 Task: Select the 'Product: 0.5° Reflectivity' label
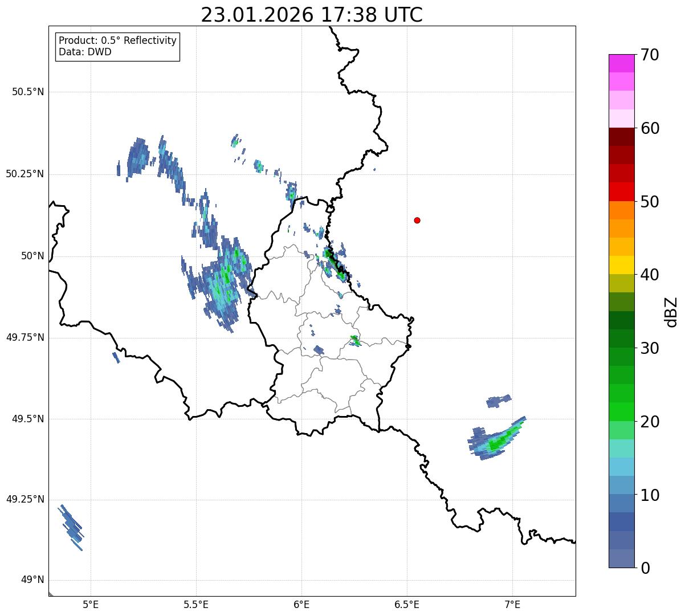click(x=117, y=41)
